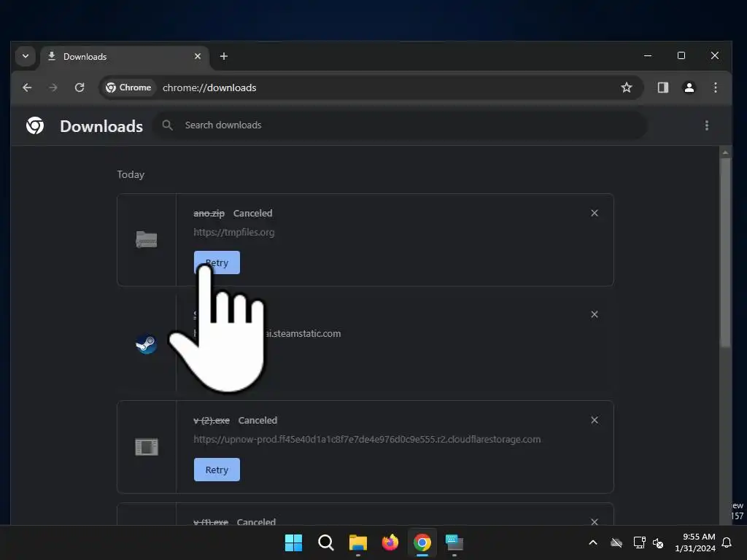
Task: Show hidden system tray icons
Action: pyautogui.click(x=592, y=542)
